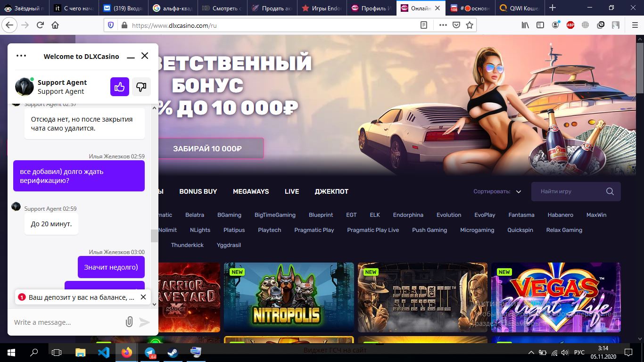Viewport: 644px width, 362px height.
Task: Open Visual Studio Code from the taskbar
Action: pyautogui.click(x=104, y=352)
